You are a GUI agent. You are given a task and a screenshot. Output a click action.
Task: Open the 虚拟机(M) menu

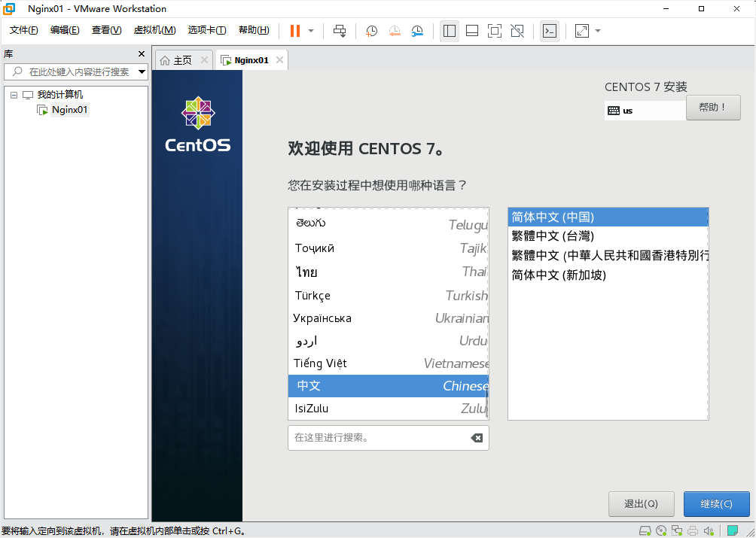[x=154, y=30]
